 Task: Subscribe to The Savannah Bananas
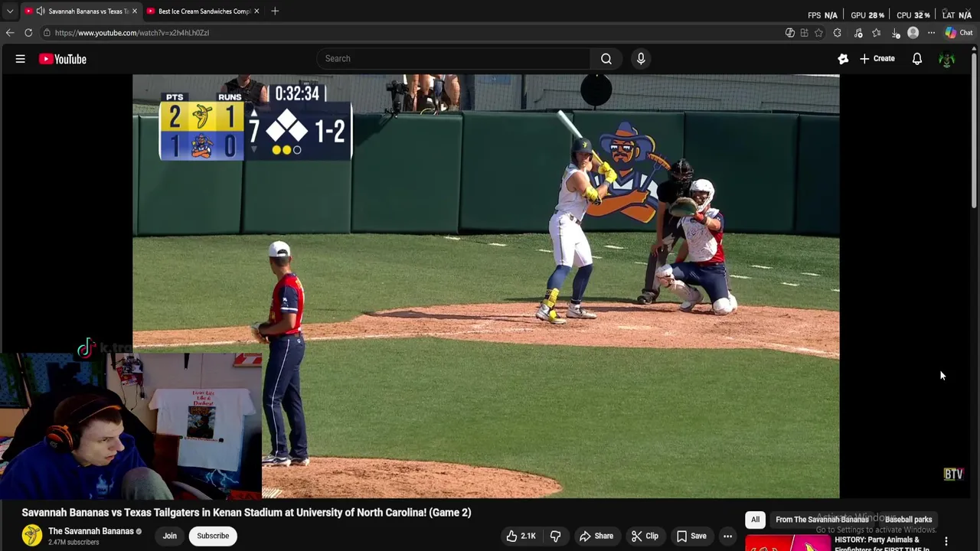(x=213, y=536)
